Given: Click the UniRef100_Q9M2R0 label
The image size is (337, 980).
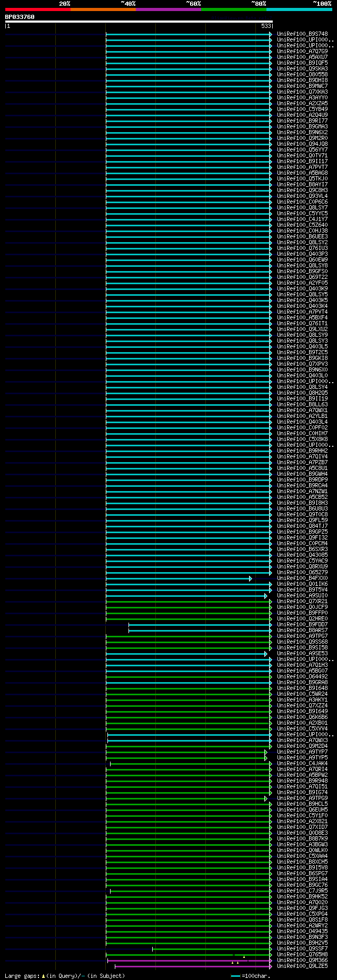Looking at the screenshot, I should coord(302,138).
